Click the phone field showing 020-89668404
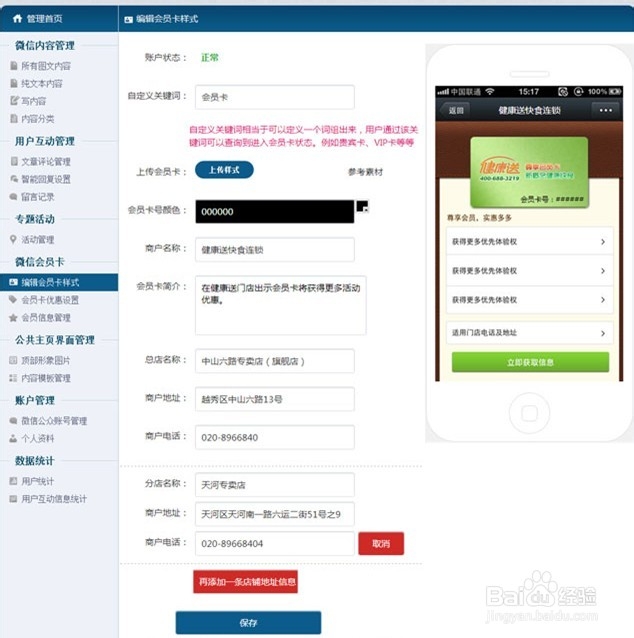 pyautogui.click(x=275, y=544)
